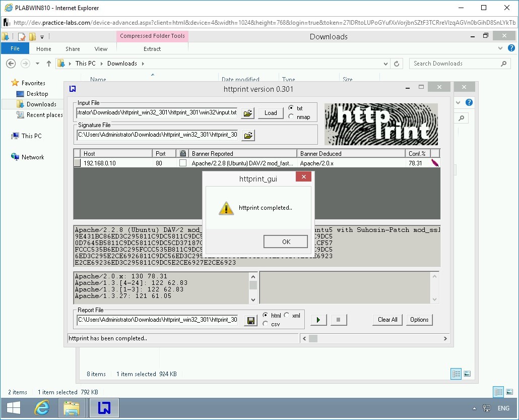Click the Signature File browse folder icon
This screenshot has height=420, width=519.
point(248,135)
